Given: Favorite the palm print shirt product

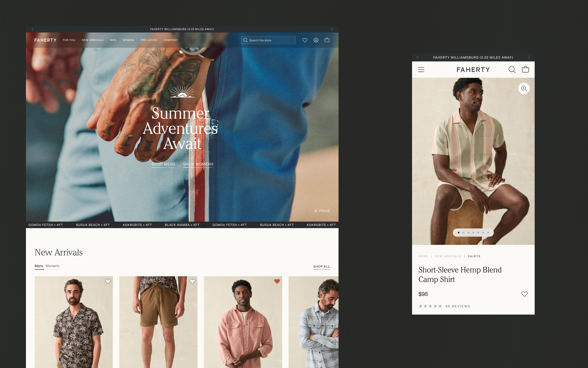Looking at the screenshot, I should click(108, 281).
